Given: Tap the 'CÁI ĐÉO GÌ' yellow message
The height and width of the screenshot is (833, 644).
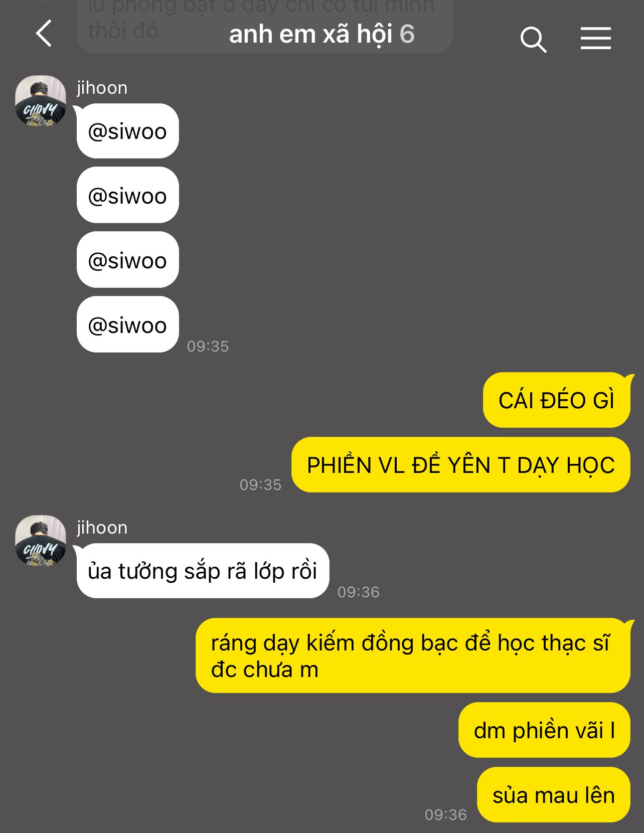Looking at the screenshot, I should click(x=556, y=400).
